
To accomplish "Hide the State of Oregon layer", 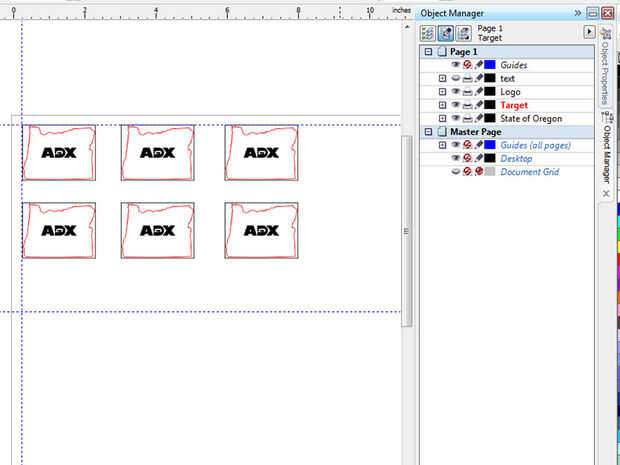I will 456,118.
